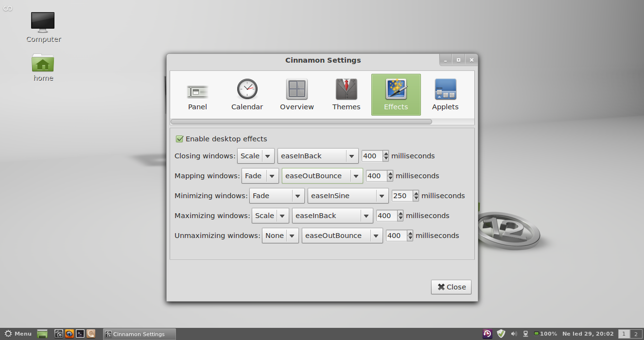644x340 pixels.
Task: Switch to the Applets settings category
Action: [x=445, y=95]
